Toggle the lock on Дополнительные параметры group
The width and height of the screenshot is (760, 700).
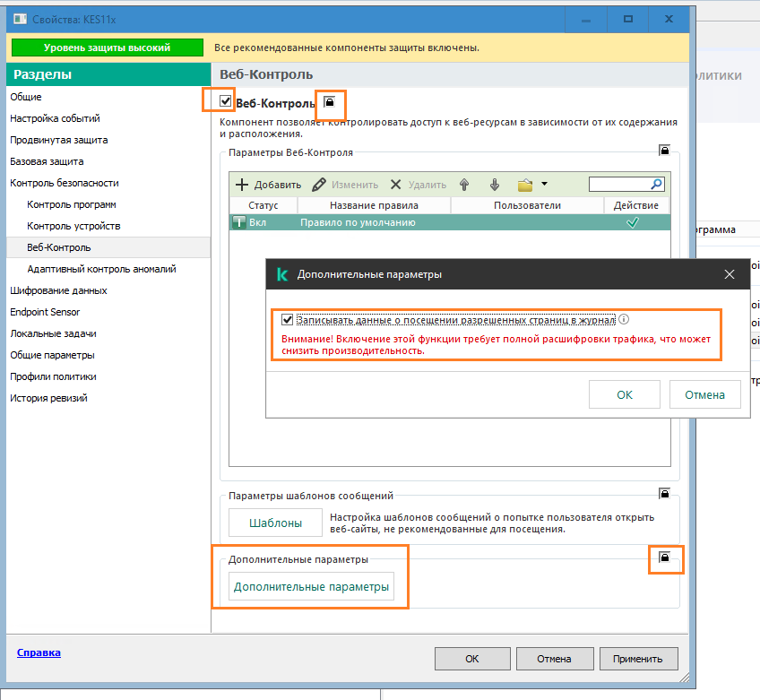tap(664, 557)
